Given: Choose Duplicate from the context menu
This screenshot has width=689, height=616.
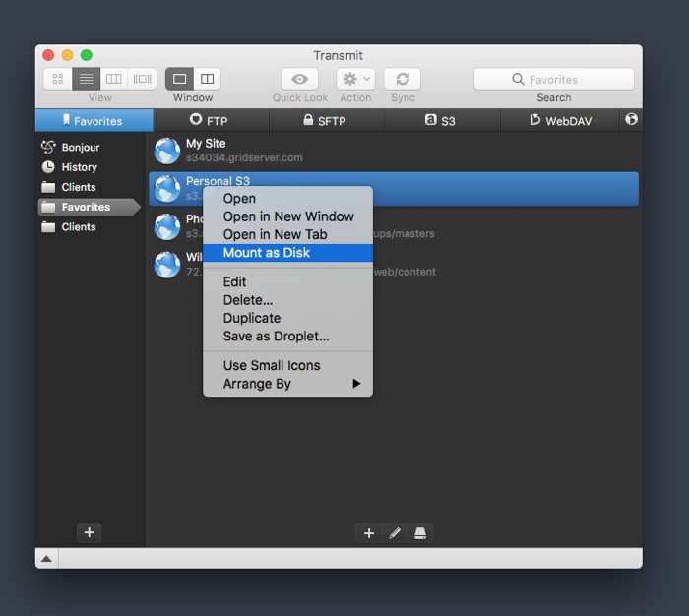Looking at the screenshot, I should click(287, 318).
